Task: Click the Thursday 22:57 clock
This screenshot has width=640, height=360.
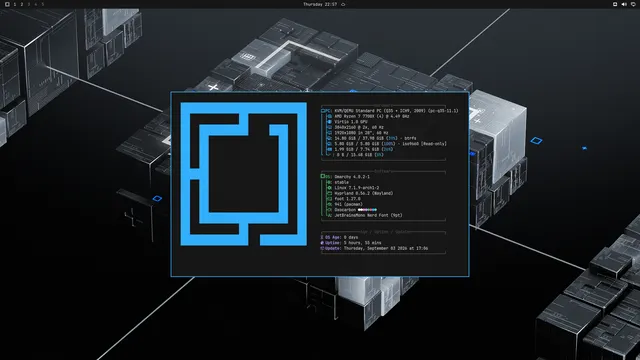Action: 320,4
